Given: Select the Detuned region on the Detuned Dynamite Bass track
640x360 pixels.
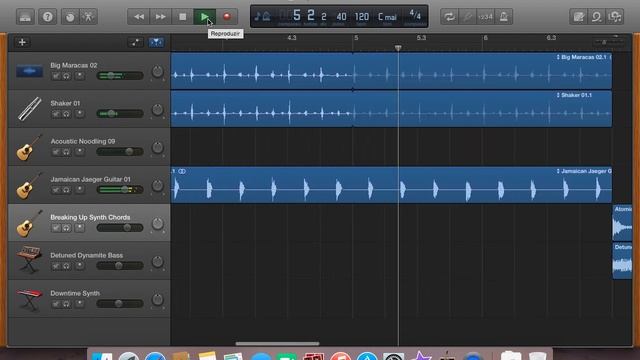Looking at the screenshot, I should [622, 261].
